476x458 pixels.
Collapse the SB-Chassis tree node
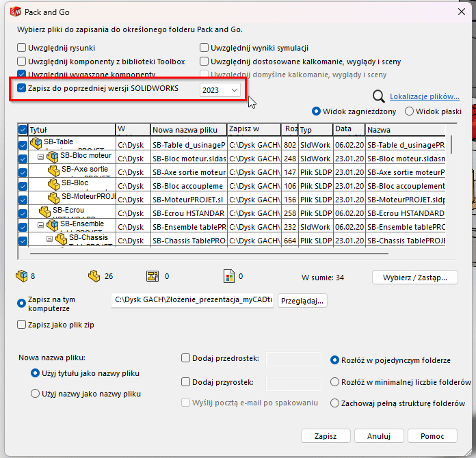49,239
